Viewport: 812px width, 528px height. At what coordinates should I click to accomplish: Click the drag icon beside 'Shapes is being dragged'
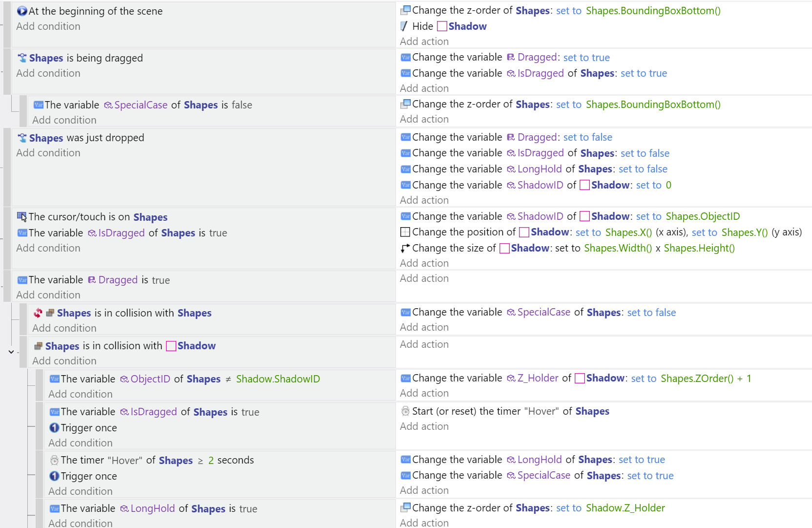[22, 58]
